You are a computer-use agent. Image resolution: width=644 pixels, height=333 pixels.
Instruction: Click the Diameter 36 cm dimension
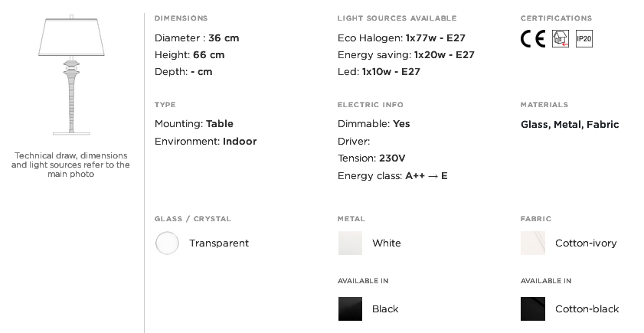(197, 38)
